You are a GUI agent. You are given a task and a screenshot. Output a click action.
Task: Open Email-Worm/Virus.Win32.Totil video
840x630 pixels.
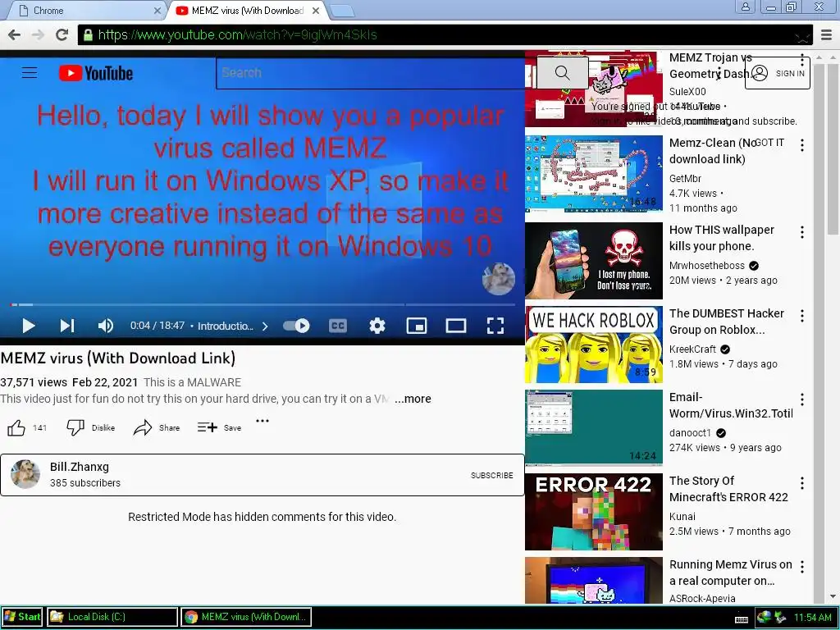[731, 405]
